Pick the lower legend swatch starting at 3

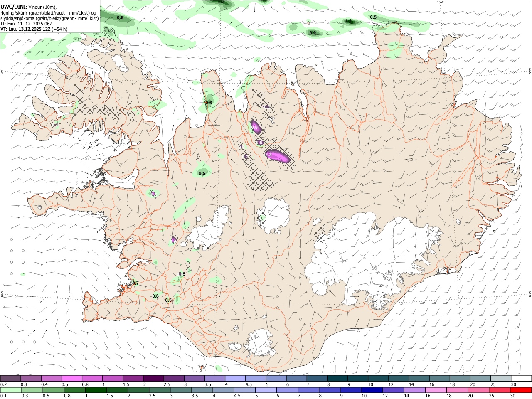181,390
